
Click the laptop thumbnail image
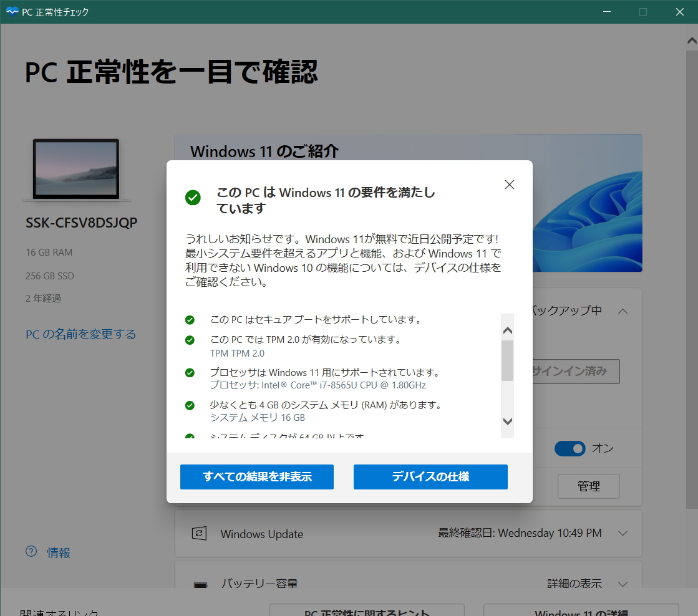(77, 170)
